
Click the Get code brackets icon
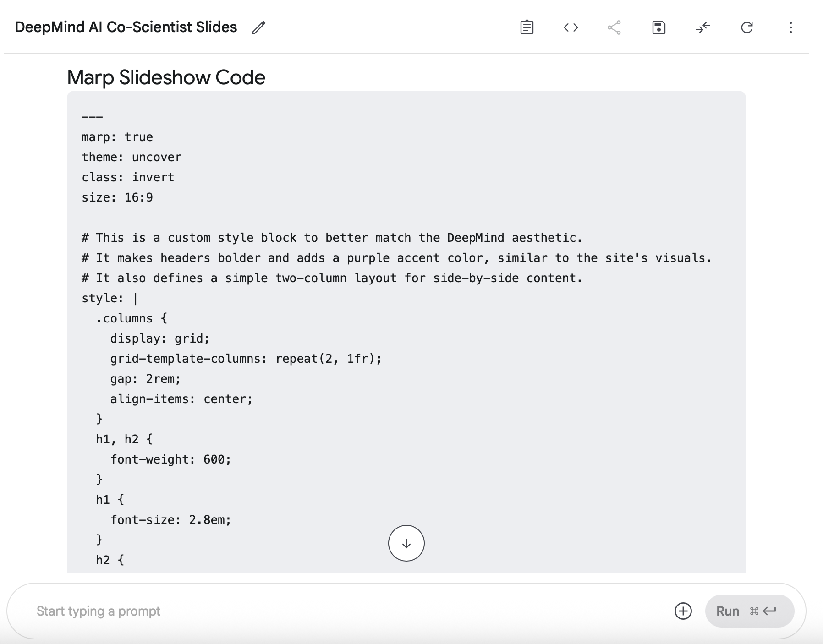[571, 27]
